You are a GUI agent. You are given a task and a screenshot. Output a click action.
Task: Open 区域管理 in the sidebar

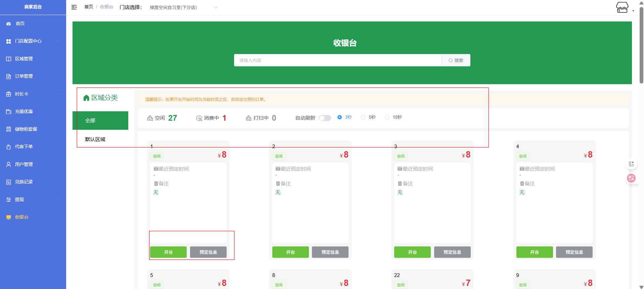[x=33, y=59]
